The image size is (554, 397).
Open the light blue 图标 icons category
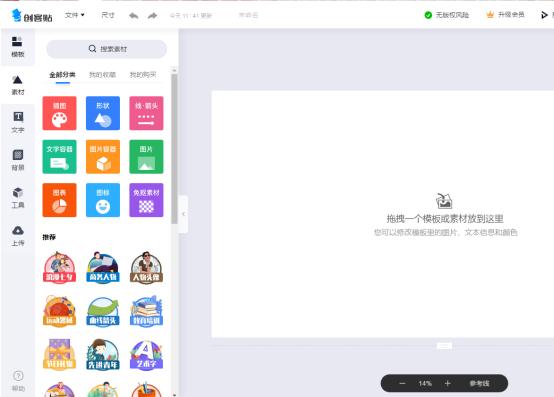click(x=103, y=200)
